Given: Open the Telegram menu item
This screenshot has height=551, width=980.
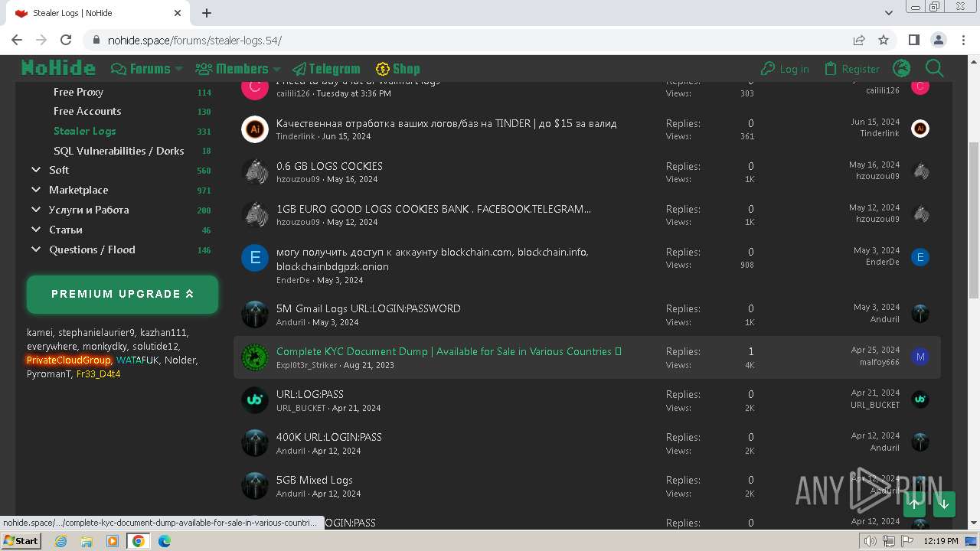Looking at the screenshot, I should [326, 69].
